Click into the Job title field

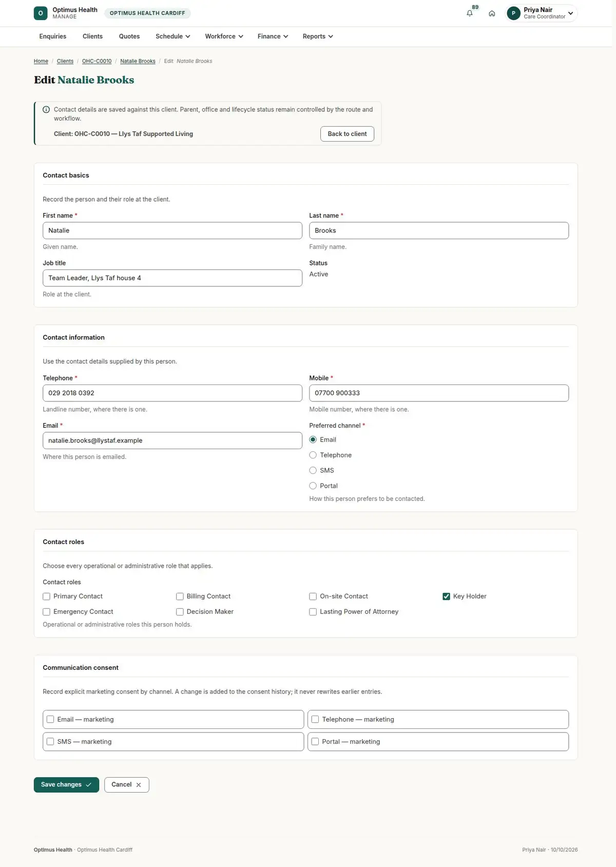172,278
